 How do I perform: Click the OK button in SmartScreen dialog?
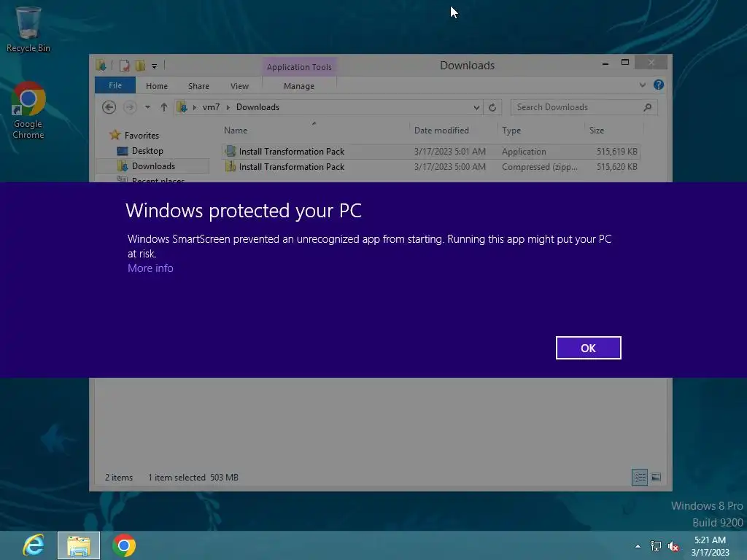589,348
